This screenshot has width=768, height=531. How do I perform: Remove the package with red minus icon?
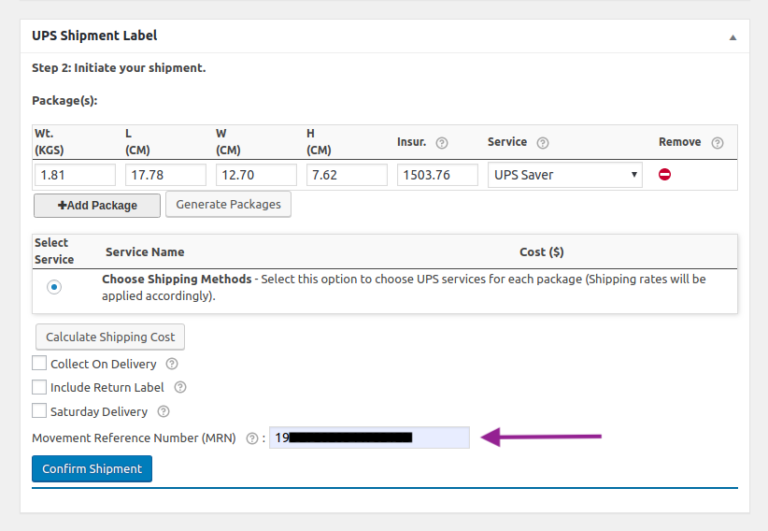pyautogui.click(x=665, y=174)
